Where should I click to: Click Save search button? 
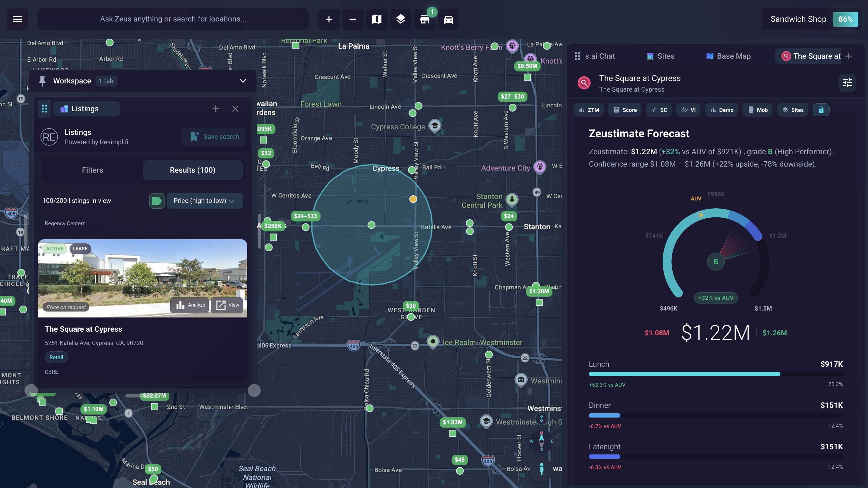coord(213,136)
